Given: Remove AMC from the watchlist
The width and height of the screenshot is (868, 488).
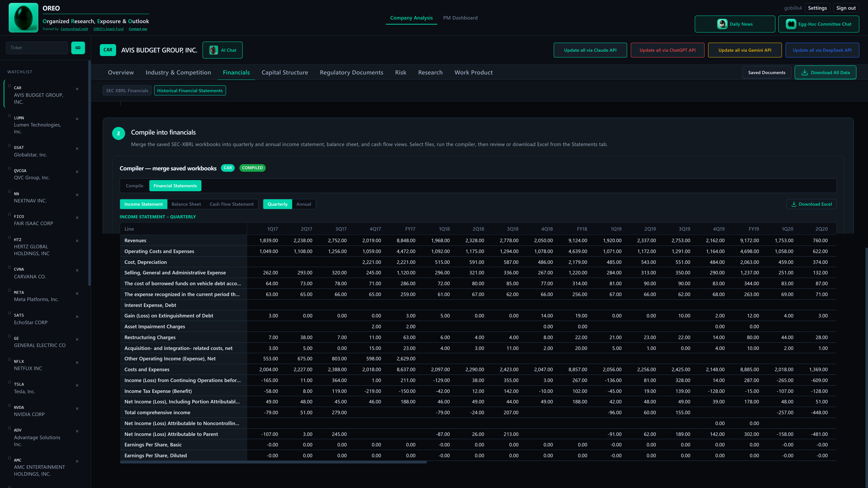Looking at the screenshot, I should point(77,461).
